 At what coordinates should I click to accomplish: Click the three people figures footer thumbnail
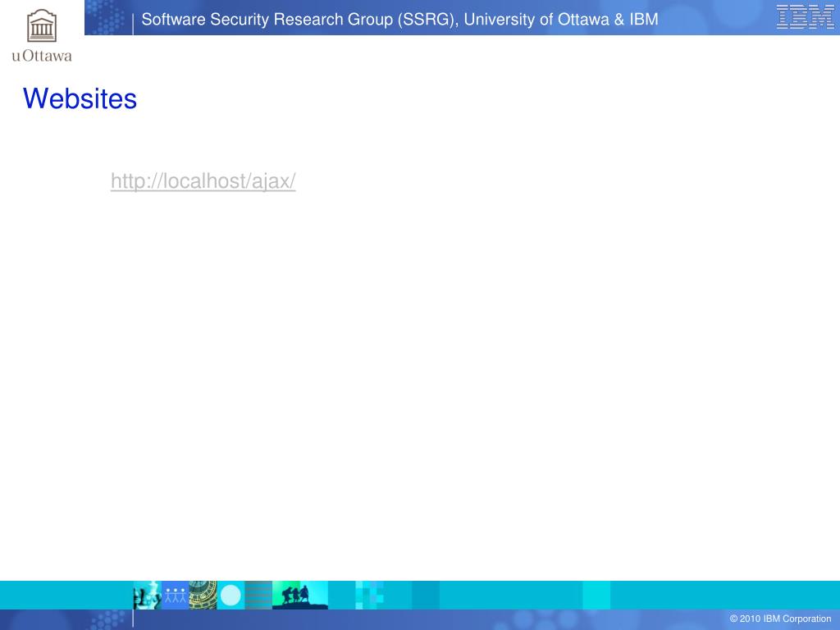click(x=176, y=596)
